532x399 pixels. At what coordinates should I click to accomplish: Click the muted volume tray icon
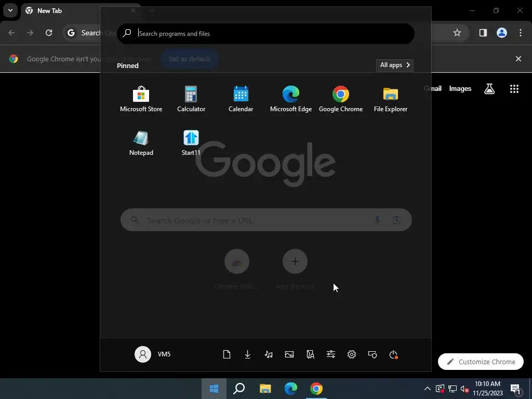click(464, 389)
